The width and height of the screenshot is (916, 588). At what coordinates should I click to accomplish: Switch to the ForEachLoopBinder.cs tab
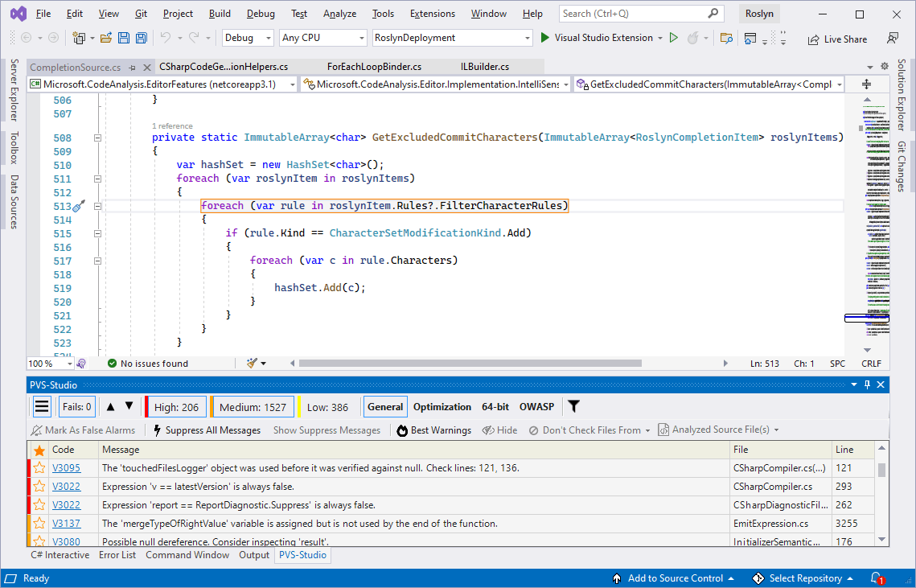point(375,67)
